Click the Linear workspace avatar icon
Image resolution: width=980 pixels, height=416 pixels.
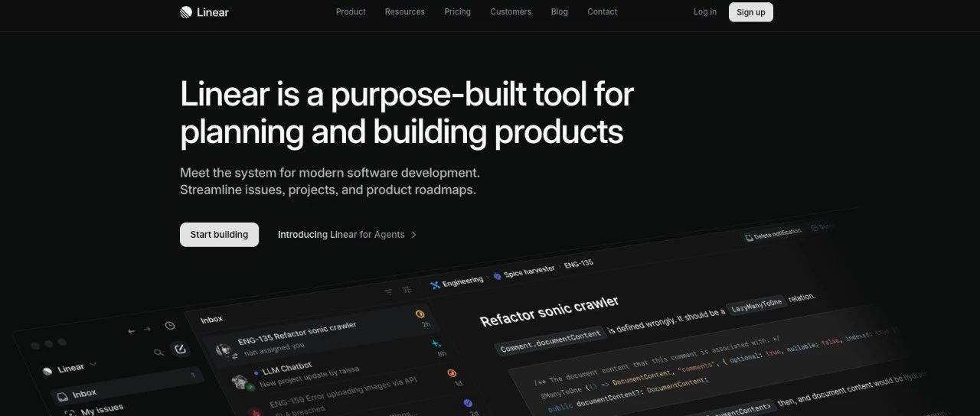tap(47, 372)
